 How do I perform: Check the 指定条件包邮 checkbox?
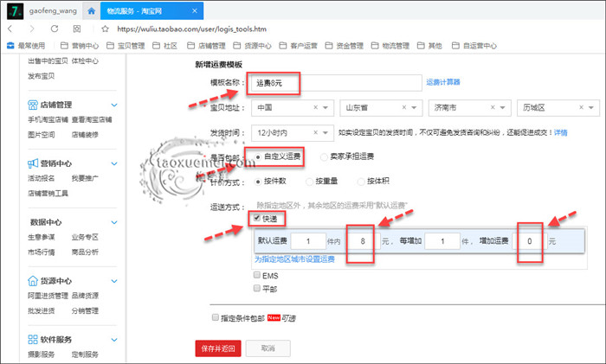pos(216,317)
